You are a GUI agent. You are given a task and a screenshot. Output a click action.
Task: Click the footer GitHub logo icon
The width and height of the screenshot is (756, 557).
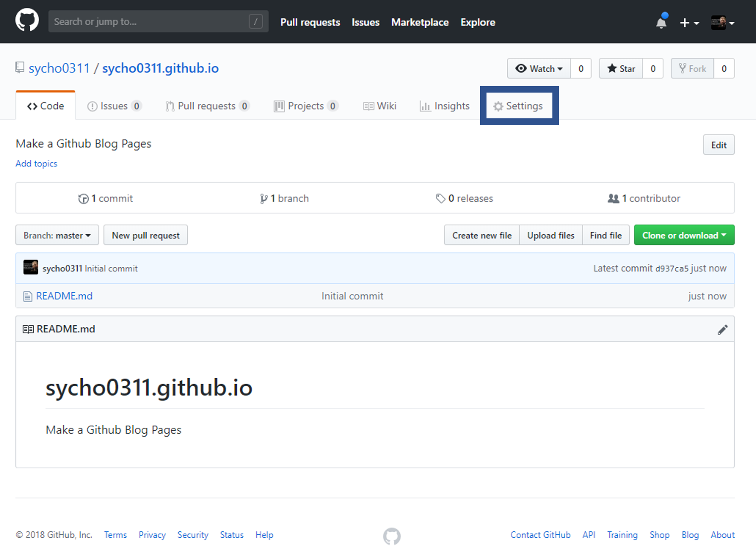pyautogui.click(x=392, y=536)
